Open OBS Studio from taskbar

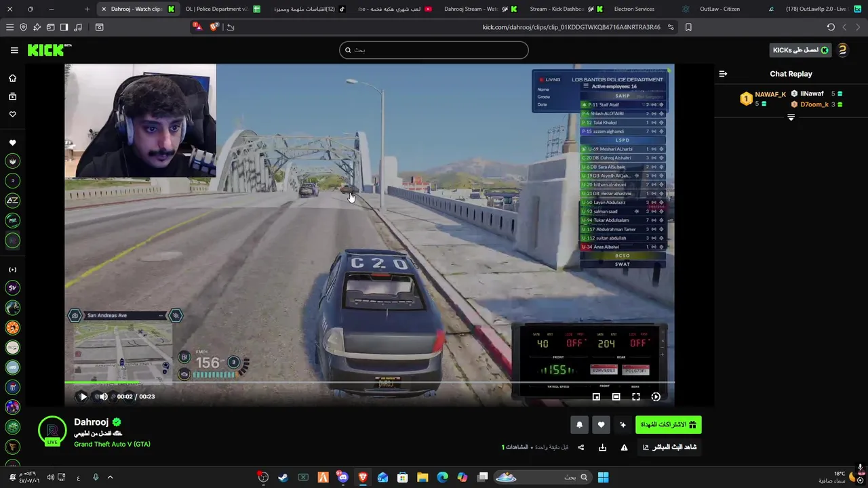263,477
